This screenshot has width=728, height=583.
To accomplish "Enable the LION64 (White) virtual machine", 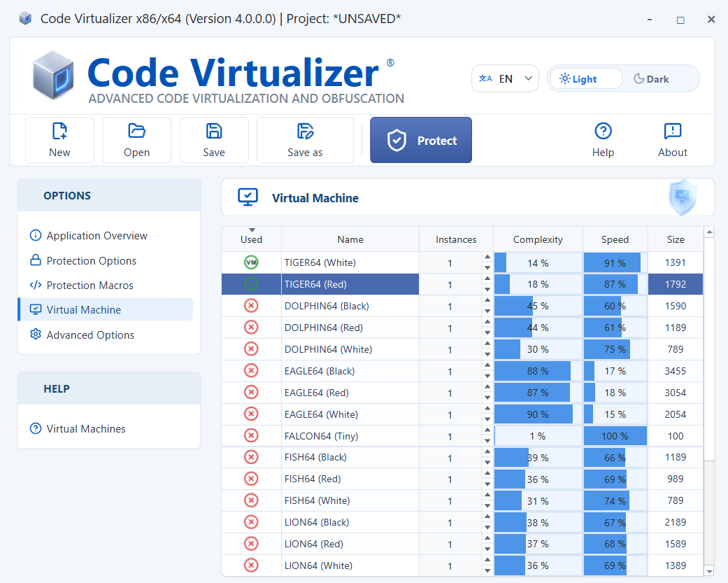I will click(251, 566).
